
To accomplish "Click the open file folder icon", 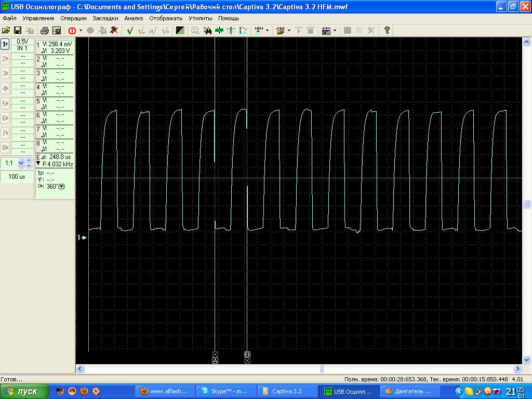I will click(x=6, y=31).
